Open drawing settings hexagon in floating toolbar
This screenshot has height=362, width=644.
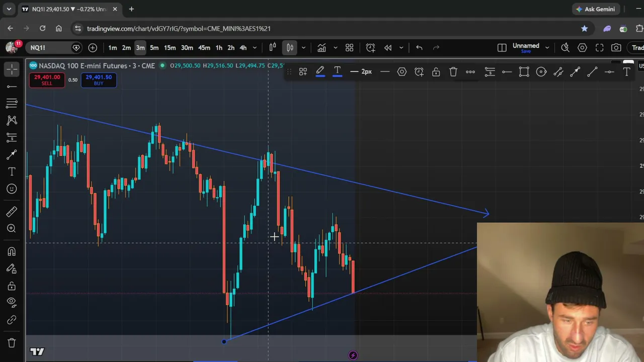pyautogui.click(x=402, y=72)
